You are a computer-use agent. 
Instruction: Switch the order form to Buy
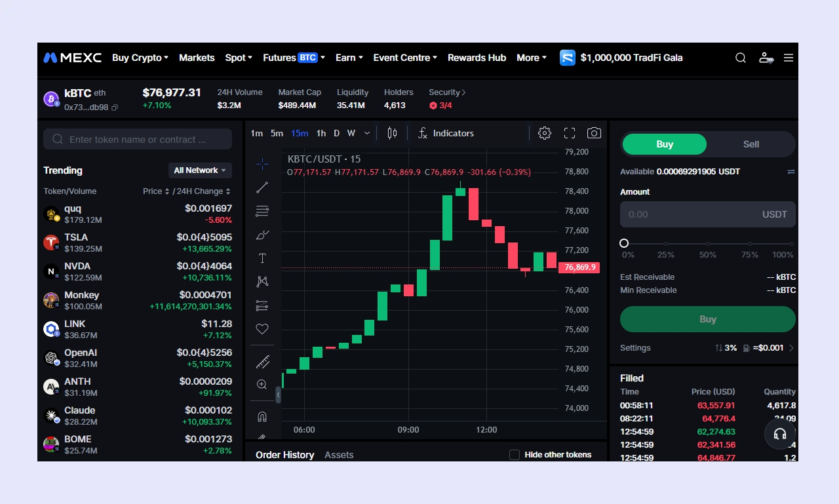[x=665, y=144]
